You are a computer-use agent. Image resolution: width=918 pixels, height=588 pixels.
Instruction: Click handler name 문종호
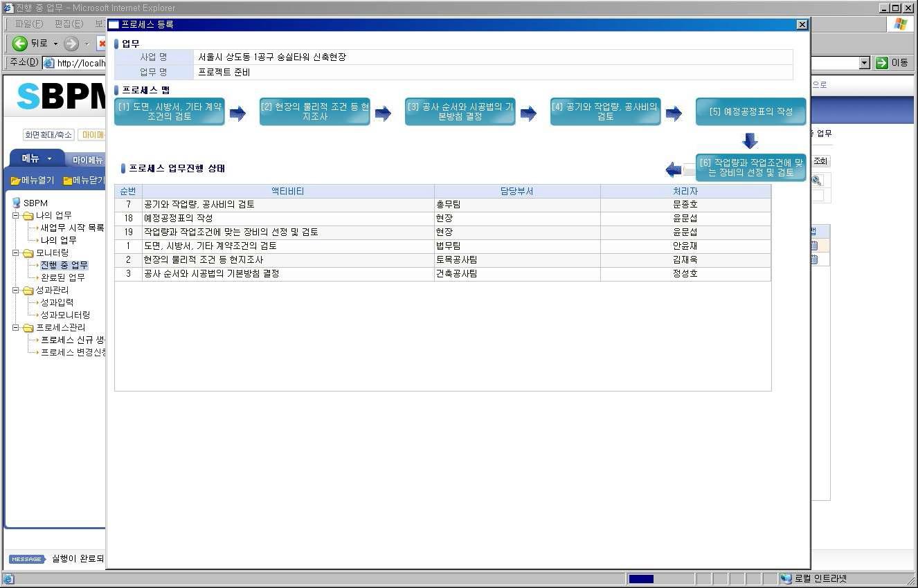coord(685,205)
